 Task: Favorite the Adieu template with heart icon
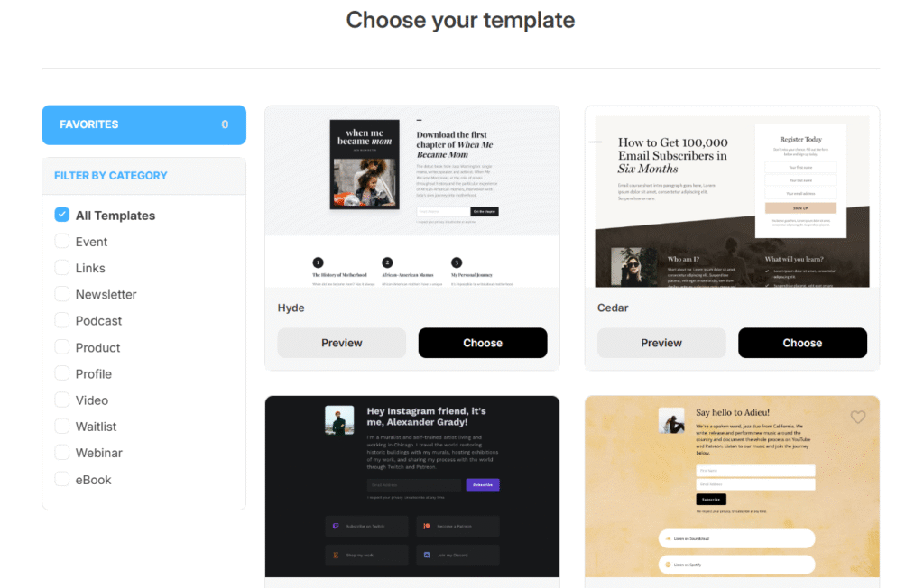click(x=857, y=418)
